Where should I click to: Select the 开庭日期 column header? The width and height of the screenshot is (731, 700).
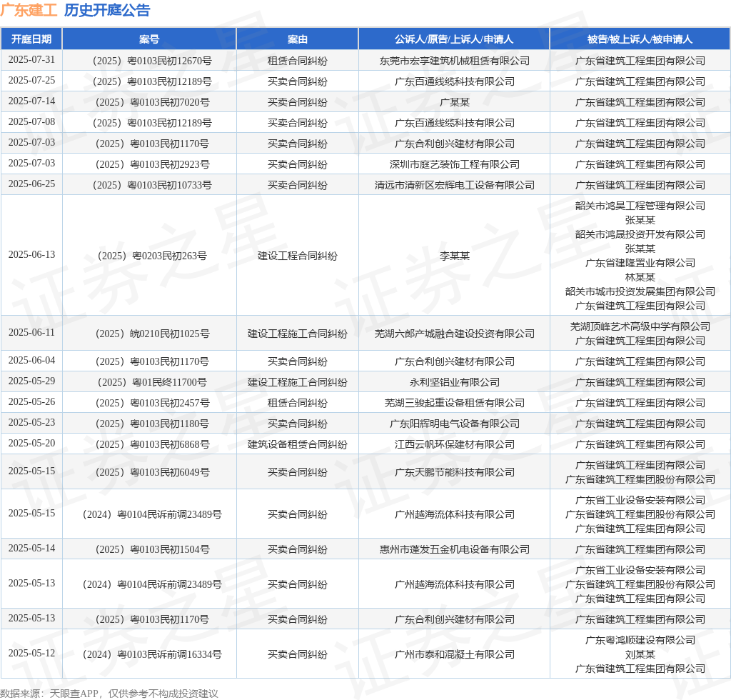tap(31, 39)
